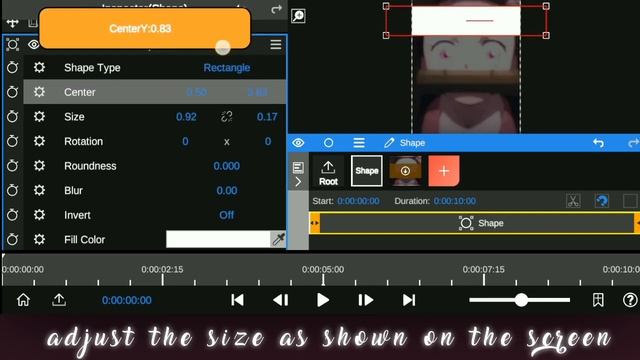Click the stopwatch keyframe icon for Rotation

pyautogui.click(x=12, y=141)
